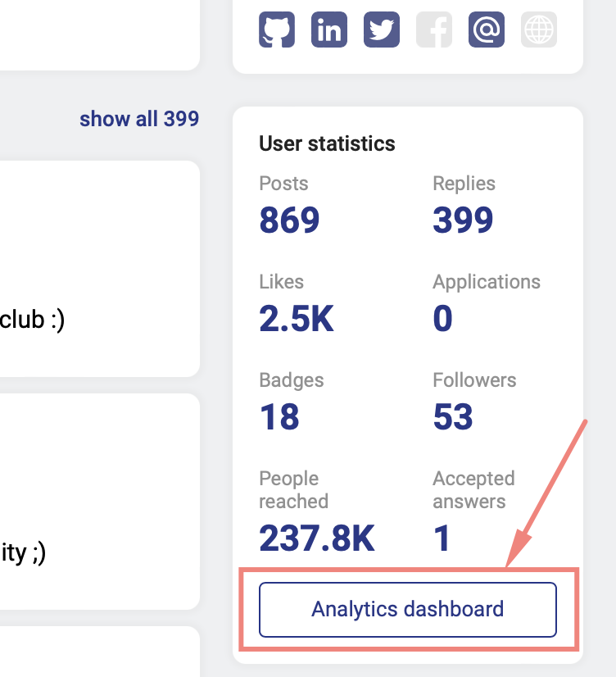The image size is (616, 677).
Task: Click the greyed-out Facebook icon
Action: (433, 30)
